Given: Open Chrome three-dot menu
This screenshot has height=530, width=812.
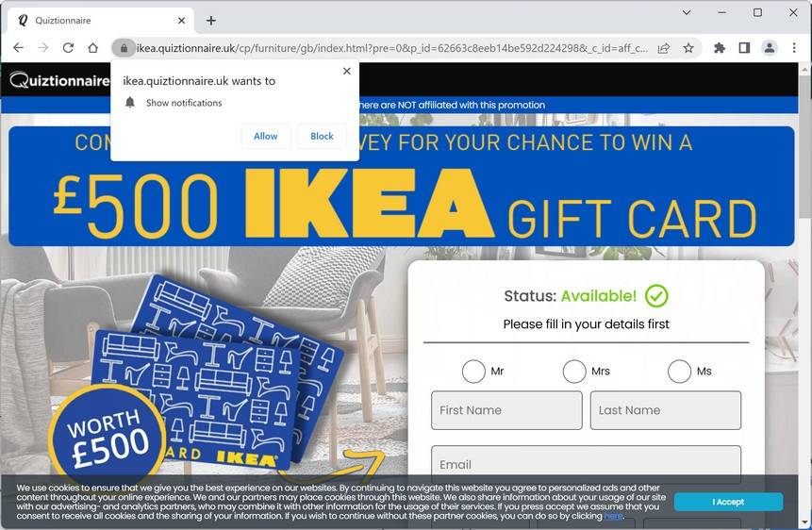Looking at the screenshot, I should pyautogui.click(x=794, y=48).
